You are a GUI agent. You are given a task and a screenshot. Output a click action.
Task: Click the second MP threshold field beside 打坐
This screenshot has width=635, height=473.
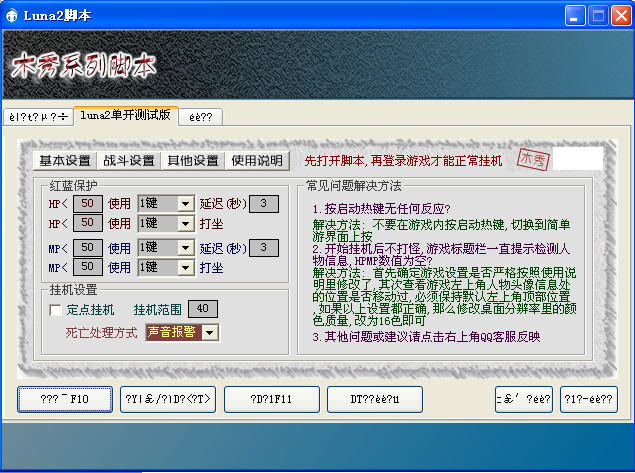click(88, 267)
